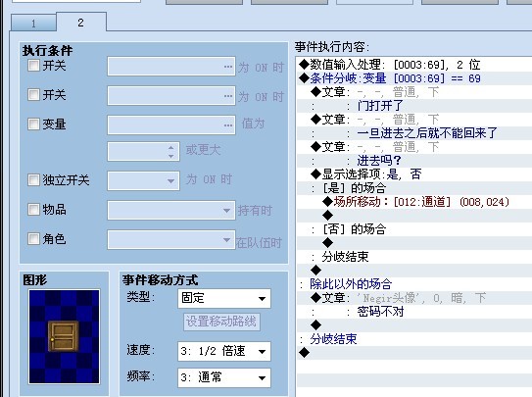Select the [否] 的场合 branch line

coord(414,229)
